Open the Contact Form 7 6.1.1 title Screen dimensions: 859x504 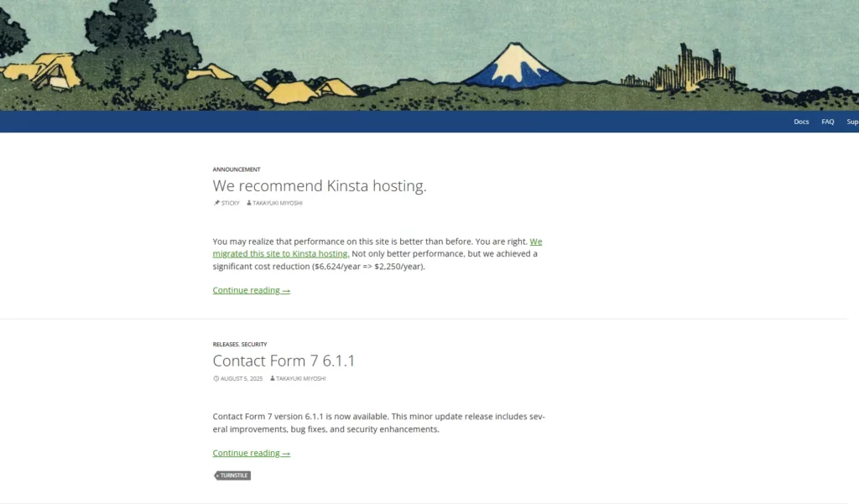click(x=284, y=361)
